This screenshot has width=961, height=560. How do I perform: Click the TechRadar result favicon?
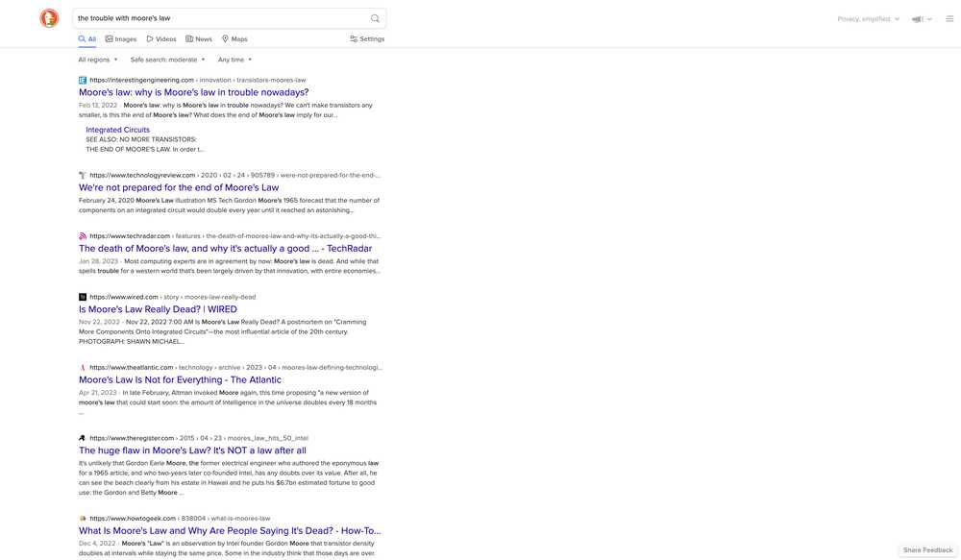[x=83, y=235]
